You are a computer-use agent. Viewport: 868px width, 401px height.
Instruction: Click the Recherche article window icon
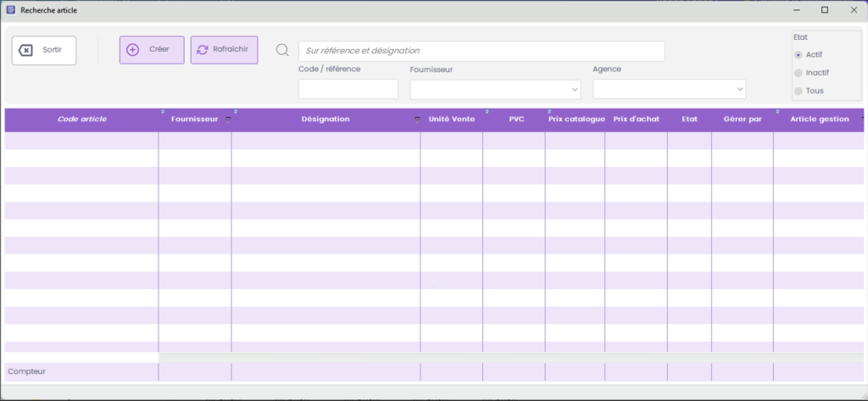[10, 10]
